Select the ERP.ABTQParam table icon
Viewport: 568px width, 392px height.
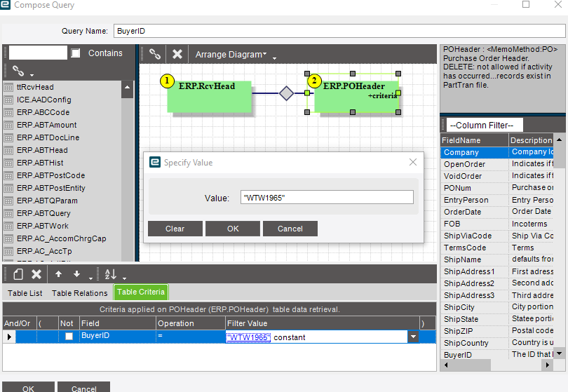pyautogui.click(x=8, y=201)
